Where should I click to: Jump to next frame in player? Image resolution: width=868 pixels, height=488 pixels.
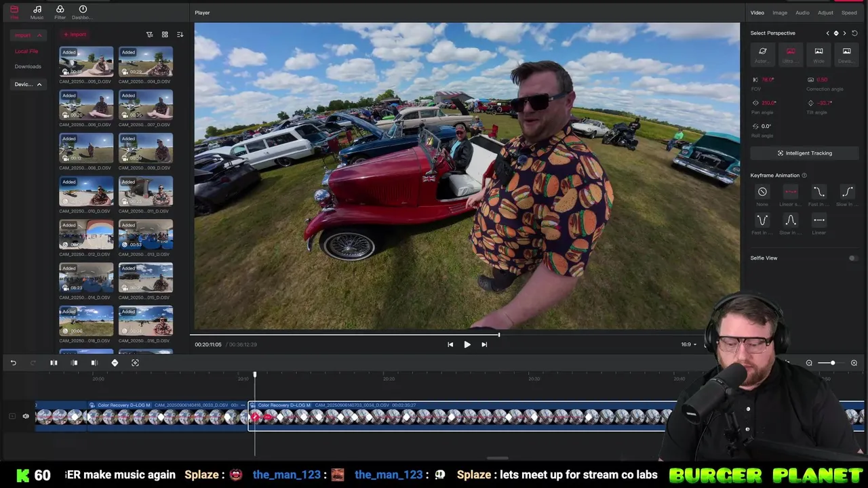pyautogui.click(x=484, y=344)
